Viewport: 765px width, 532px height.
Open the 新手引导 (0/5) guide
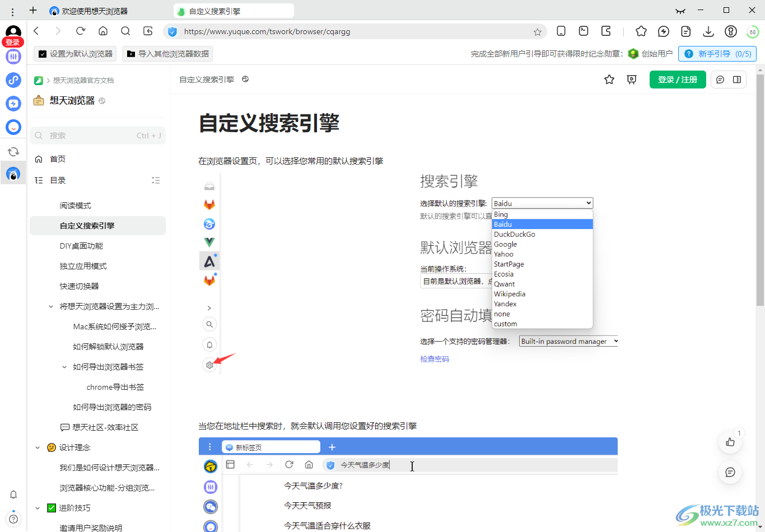(717, 54)
